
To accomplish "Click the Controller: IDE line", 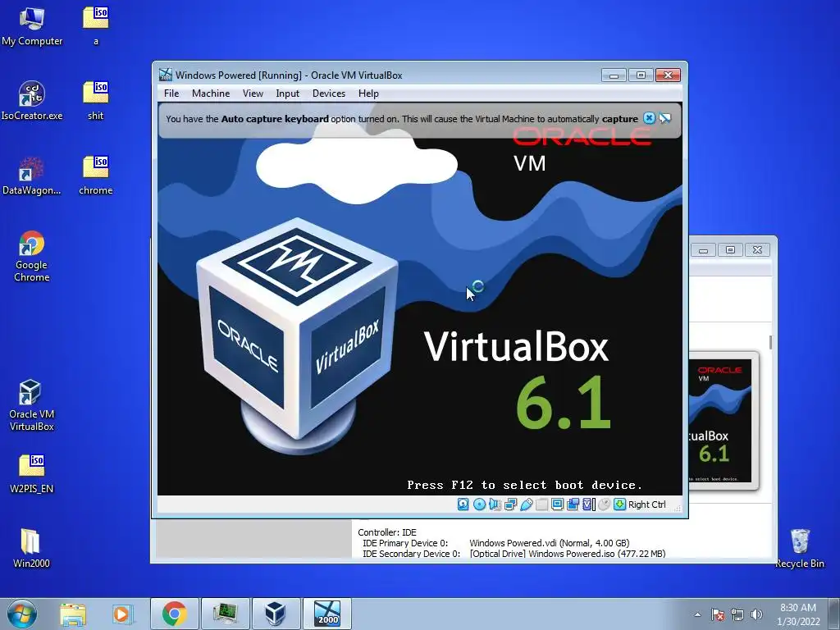I will pos(387,532).
